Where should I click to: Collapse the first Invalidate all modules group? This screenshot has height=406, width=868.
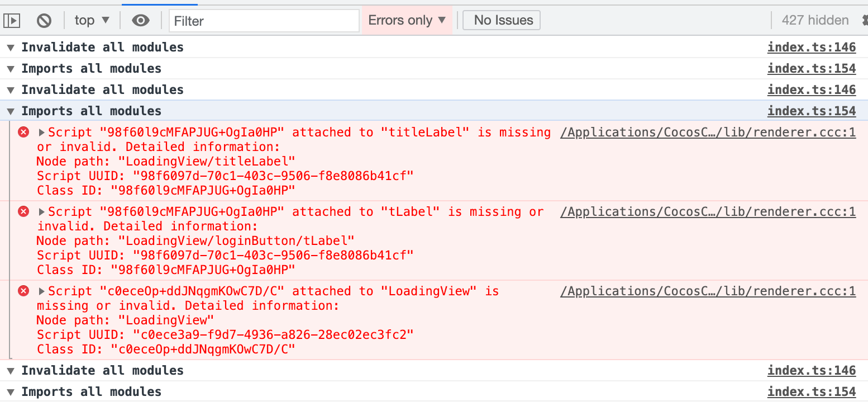tap(11, 48)
